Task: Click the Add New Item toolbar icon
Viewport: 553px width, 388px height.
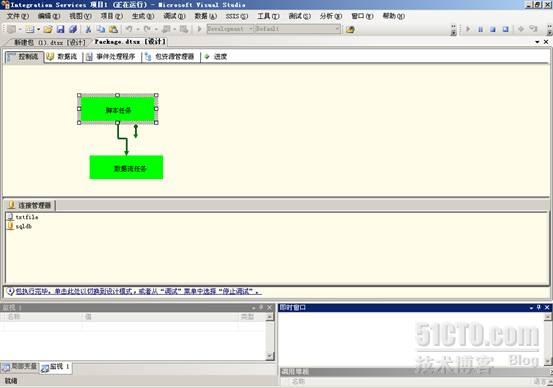Action: [30, 29]
